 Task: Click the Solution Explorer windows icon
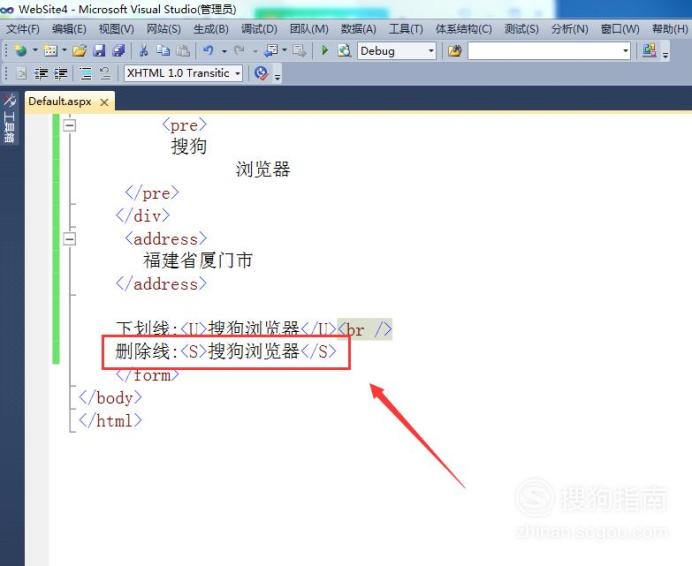pos(649,51)
